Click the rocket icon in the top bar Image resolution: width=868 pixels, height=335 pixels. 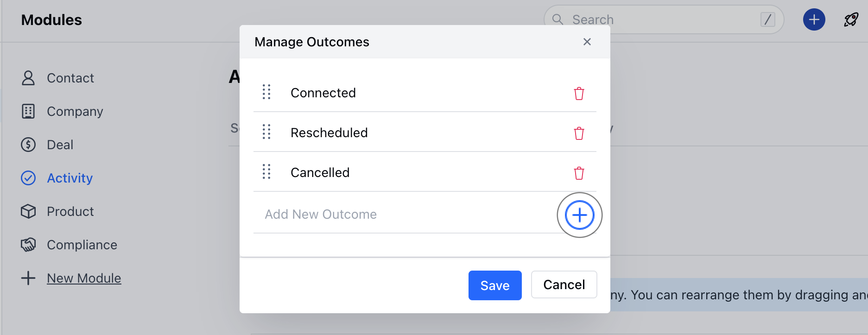[x=851, y=19]
